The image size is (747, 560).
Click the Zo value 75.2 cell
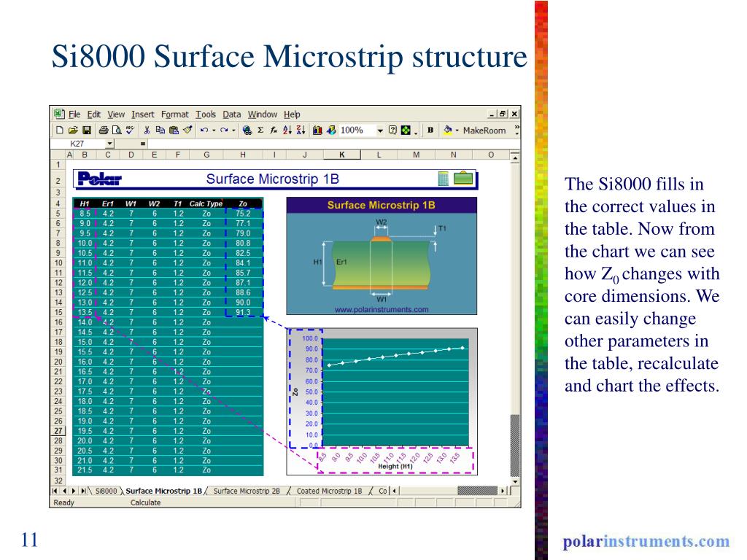[x=243, y=214]
